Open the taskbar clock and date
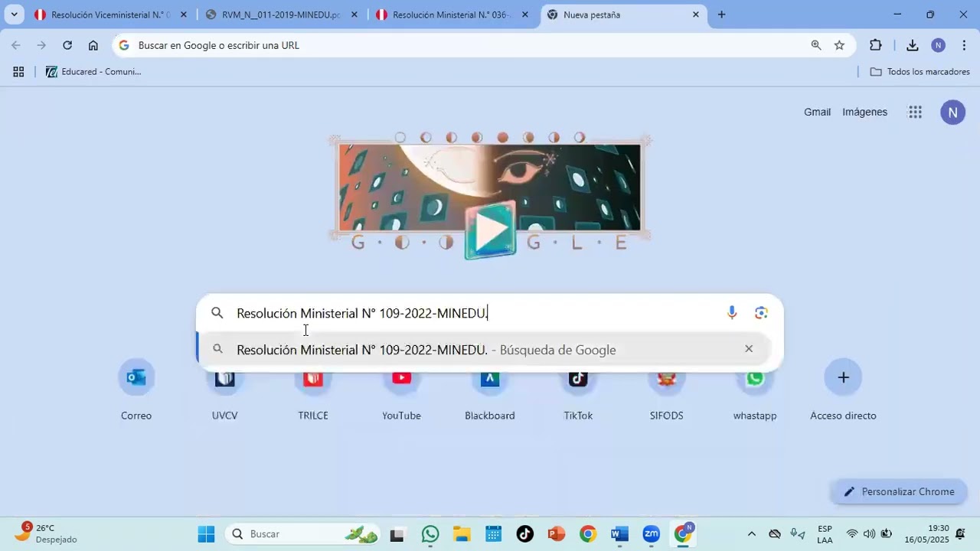The height and width of the screenshot is (551, 980). (926, 533)
